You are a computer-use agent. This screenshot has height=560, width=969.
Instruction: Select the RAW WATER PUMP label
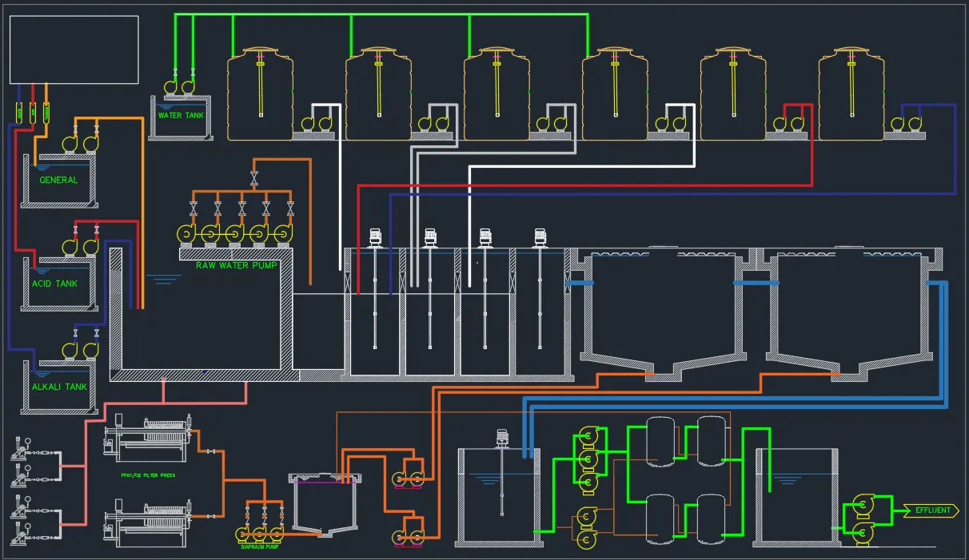[x=236, y=264]
